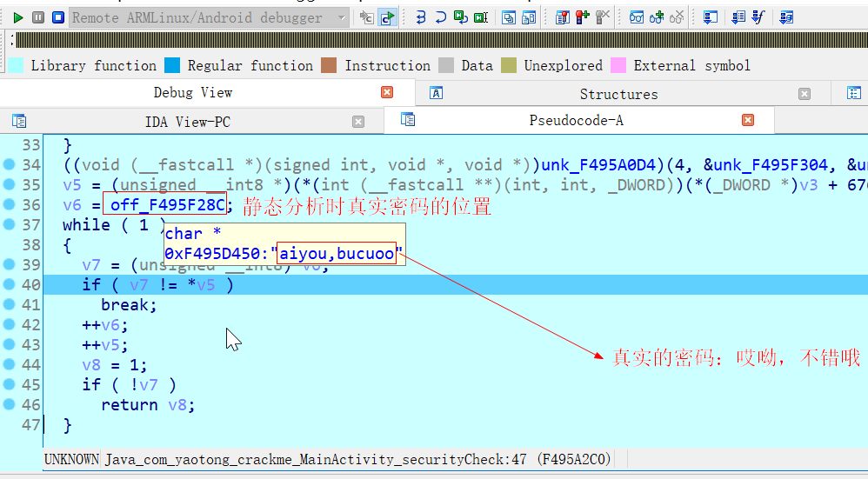
Task: Click the source-level debugging toolbar icon
Action: pos(366,17)
